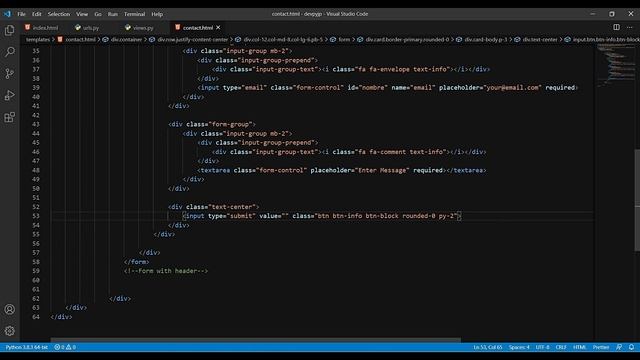Viewport: 640px width, 360px height.
Task: Split the editor to the right
Action: click(x=616, y=27)
